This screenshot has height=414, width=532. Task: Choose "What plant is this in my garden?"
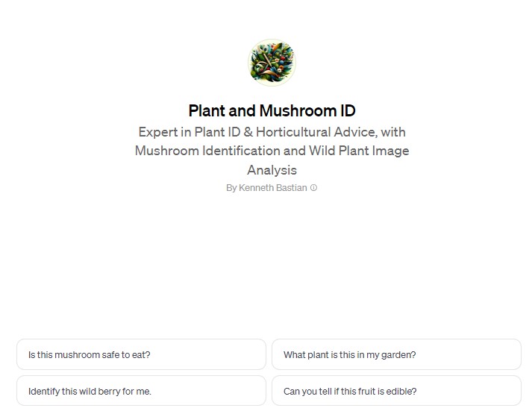click(x=396, y=355)
